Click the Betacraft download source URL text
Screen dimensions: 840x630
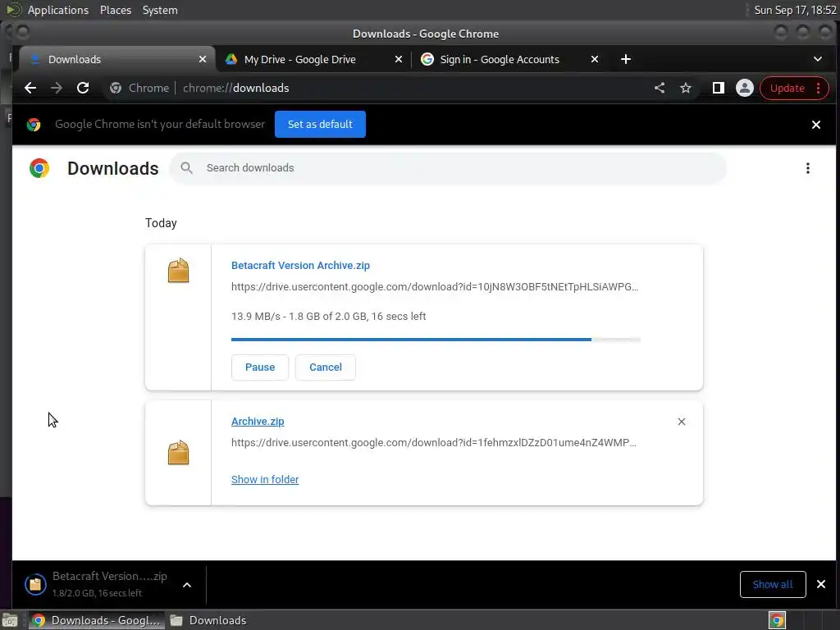point(435,287)
